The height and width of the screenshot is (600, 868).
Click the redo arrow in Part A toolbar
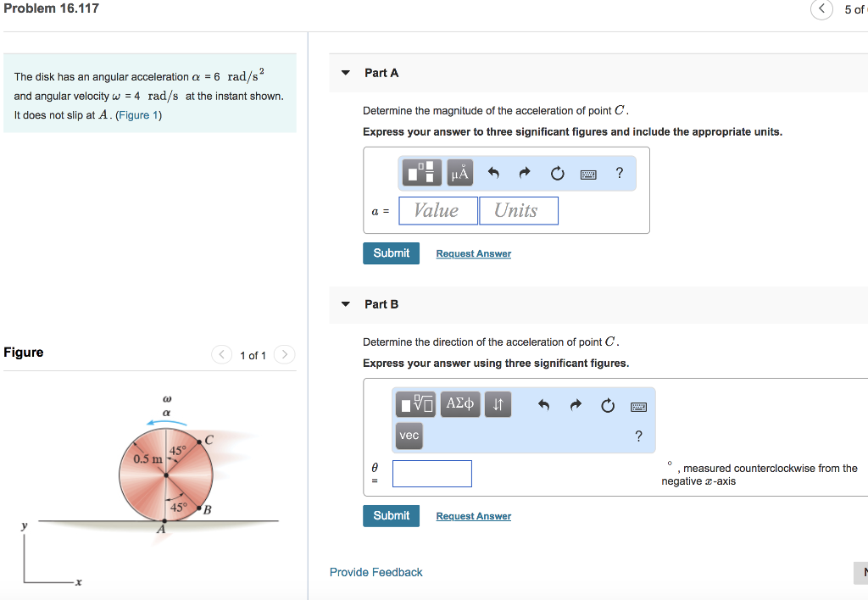click(x=524, y=173)
